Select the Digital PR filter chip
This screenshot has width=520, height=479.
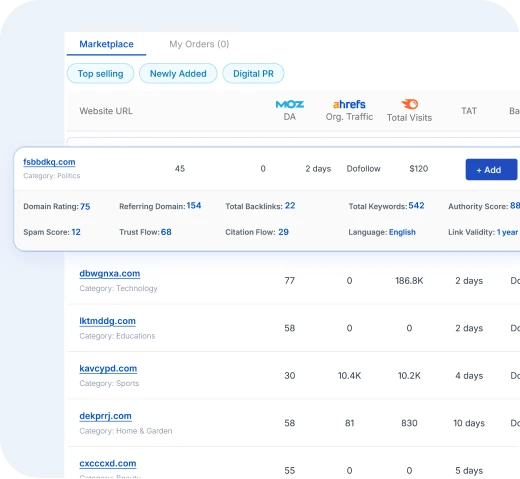click(253, 74)
